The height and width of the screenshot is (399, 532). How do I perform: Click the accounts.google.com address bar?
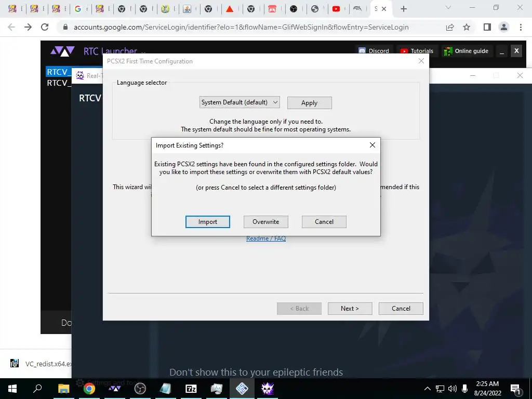tap(241, 27)
